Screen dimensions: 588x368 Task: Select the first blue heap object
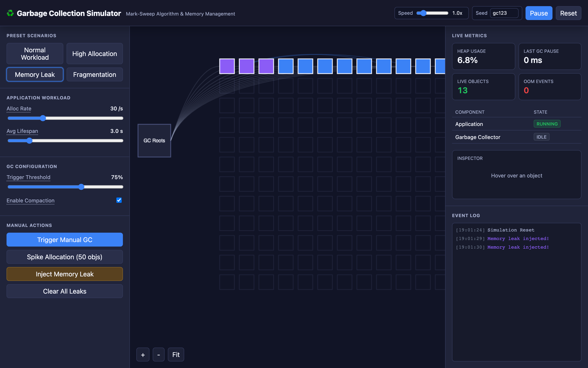click(x=286, y=66)
